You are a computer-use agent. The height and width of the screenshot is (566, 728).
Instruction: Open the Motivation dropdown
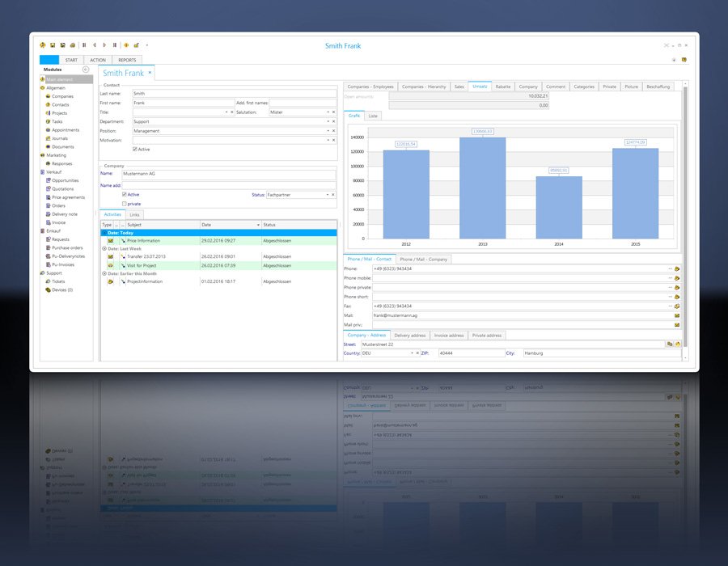(x=328, y=140)
